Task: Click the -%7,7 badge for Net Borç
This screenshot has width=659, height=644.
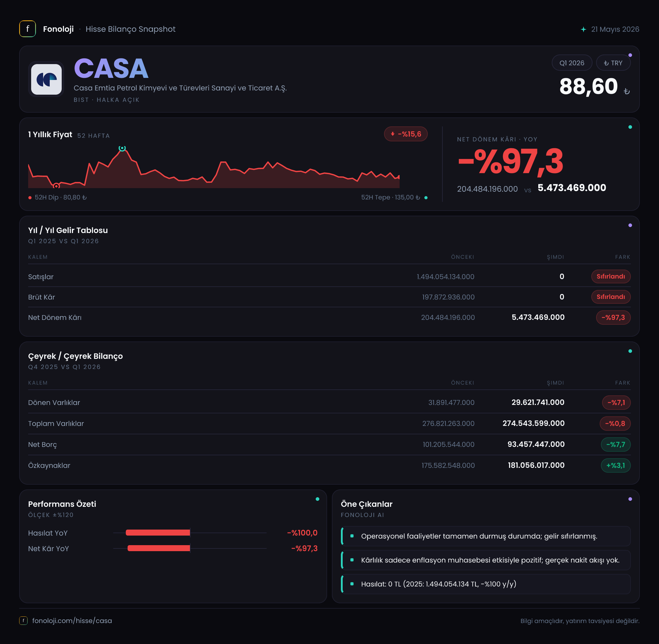Action: (615, 445)
